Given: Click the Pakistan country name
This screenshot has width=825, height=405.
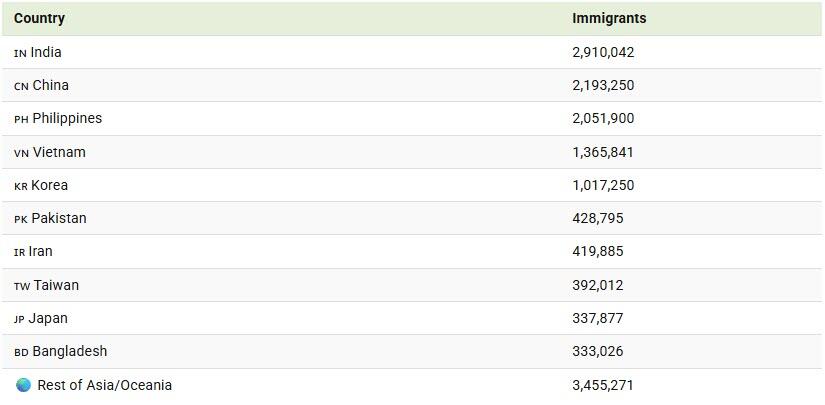Looking at the screenshot, I should coord(59,218).
